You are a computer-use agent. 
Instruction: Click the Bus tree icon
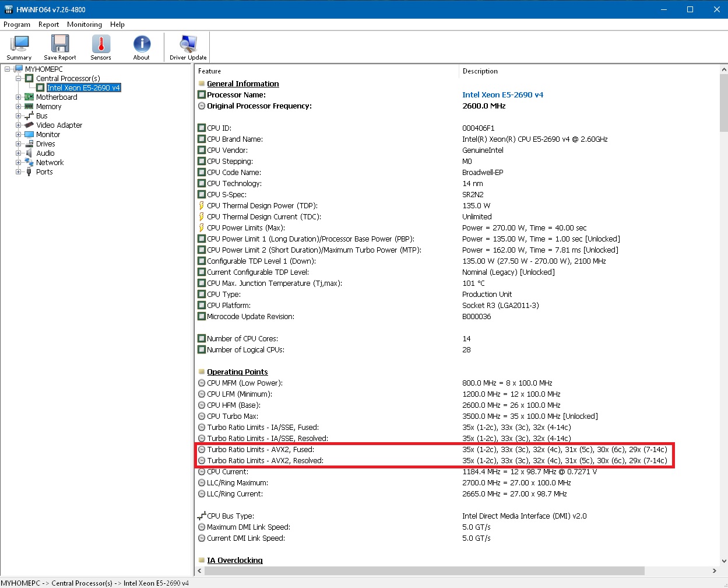click(x=29, y=116)
